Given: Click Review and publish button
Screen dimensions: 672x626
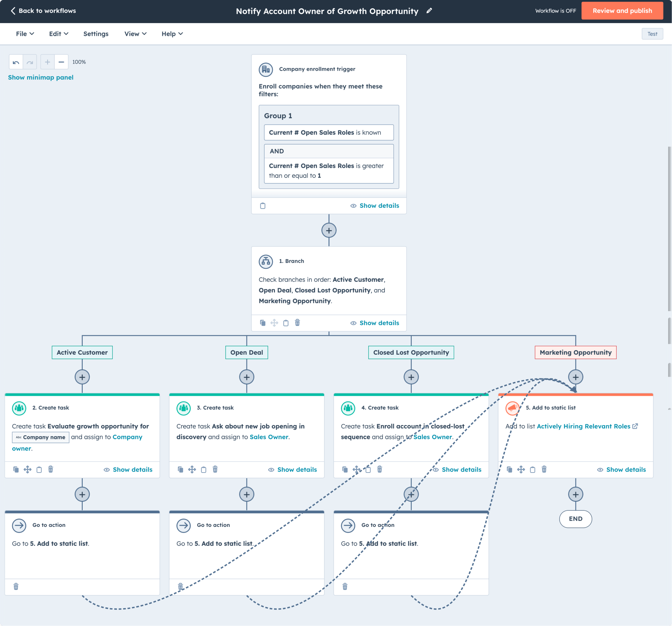Looking at the screenshot, I should [x=622, y=11].
